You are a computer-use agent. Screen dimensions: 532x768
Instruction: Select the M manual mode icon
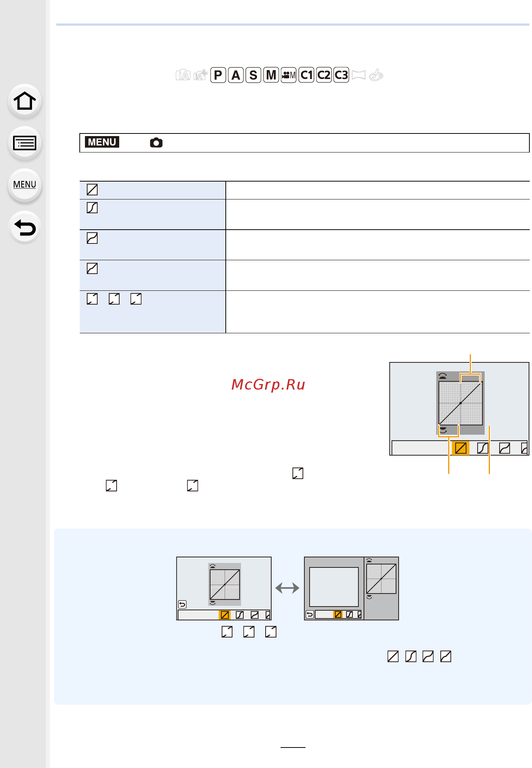click(271, 75)
